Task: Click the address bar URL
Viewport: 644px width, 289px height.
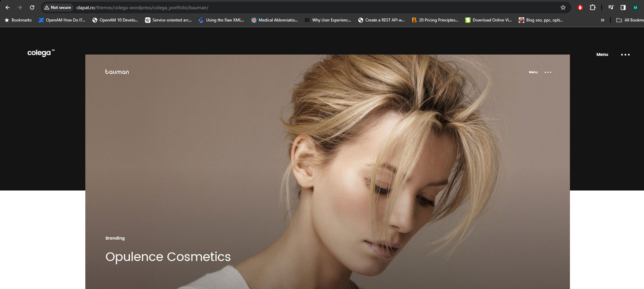Action: point(142,7)
